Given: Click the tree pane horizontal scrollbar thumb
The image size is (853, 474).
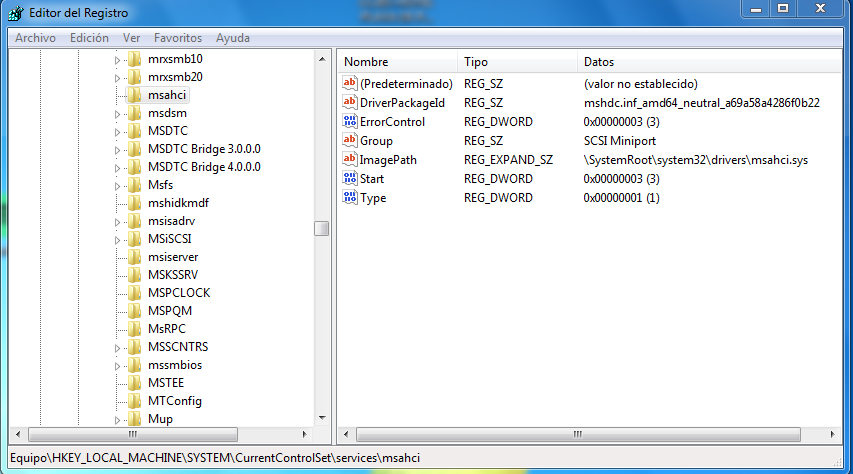Looking at the screenshot, I should pos(133,434).
